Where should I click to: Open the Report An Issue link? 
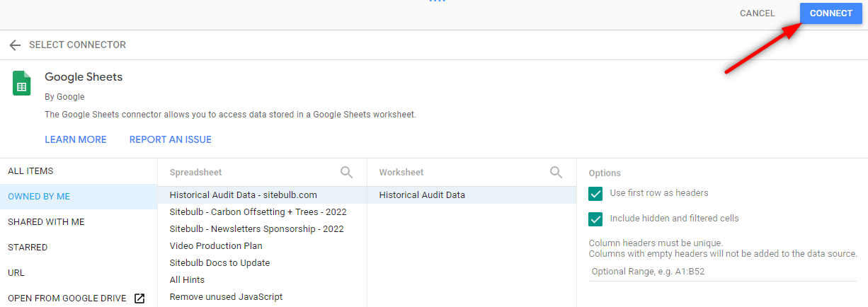[x=171, y=140]
